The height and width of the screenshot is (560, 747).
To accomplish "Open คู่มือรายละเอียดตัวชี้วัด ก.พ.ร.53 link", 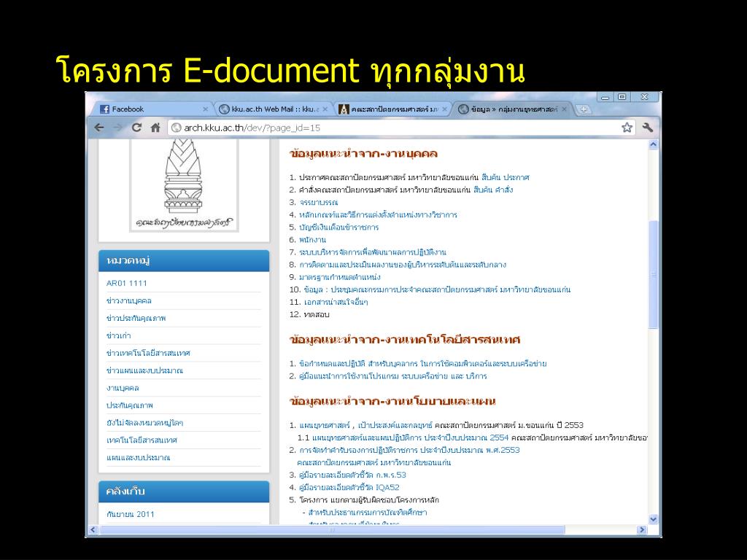I will (352, 475).
